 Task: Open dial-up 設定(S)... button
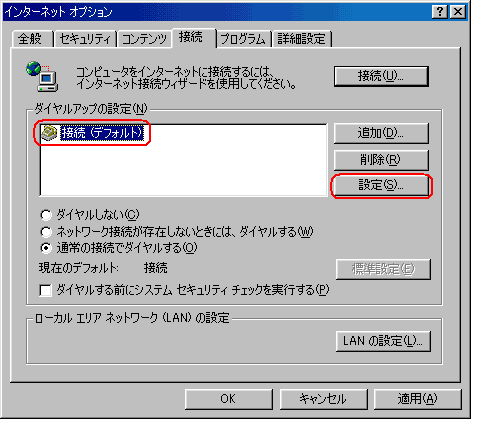[x=381, y=185]
